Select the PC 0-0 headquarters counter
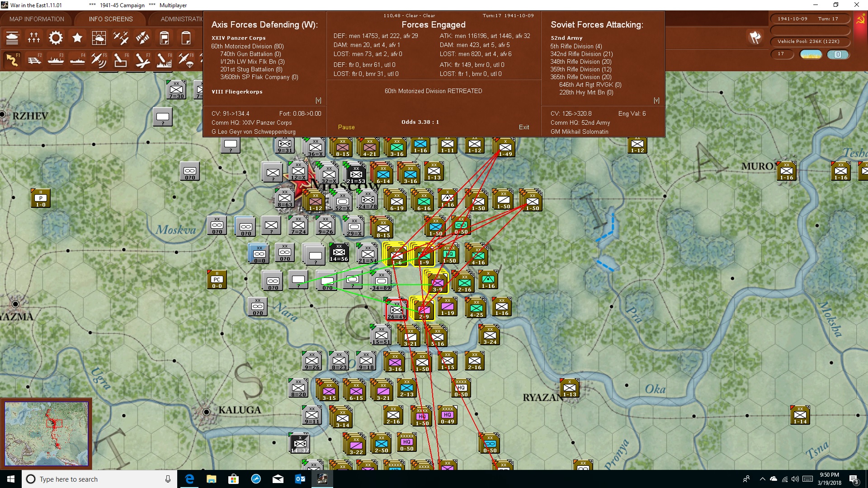 pos(217,279)
